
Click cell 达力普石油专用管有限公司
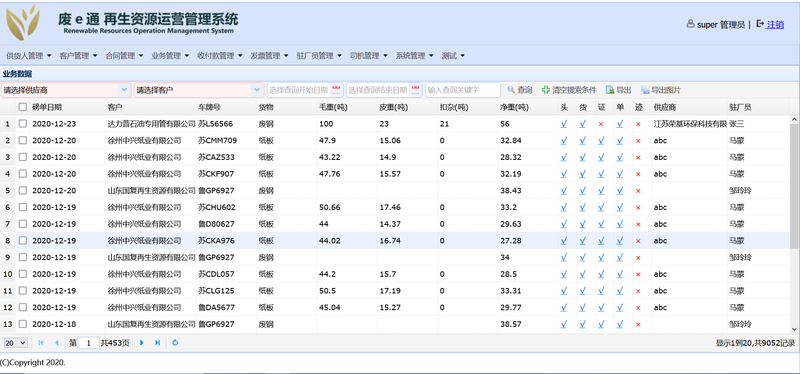tap(151, 124)
